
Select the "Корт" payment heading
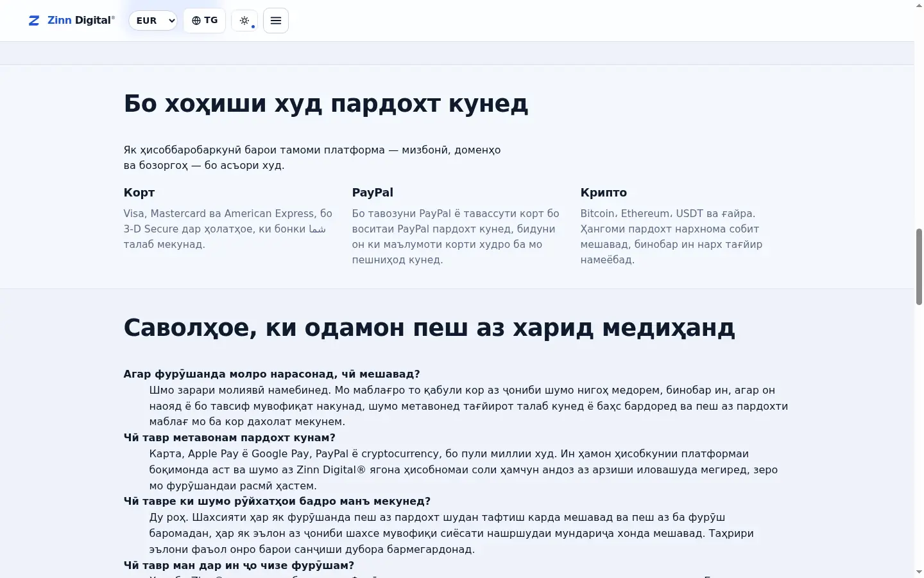tap(139, 193)
